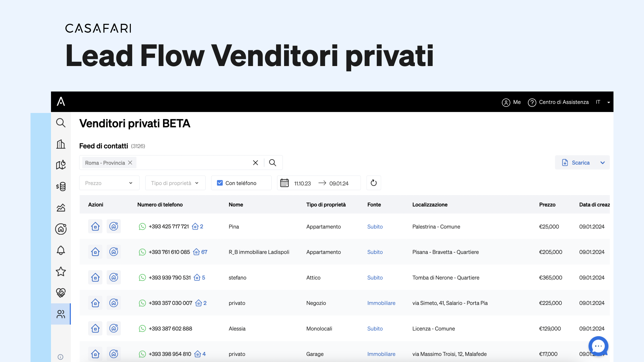This screenshot has height=362, width=644.
Task: Open the buildings icon in the sidebar
Action: [x=61, y=144]
